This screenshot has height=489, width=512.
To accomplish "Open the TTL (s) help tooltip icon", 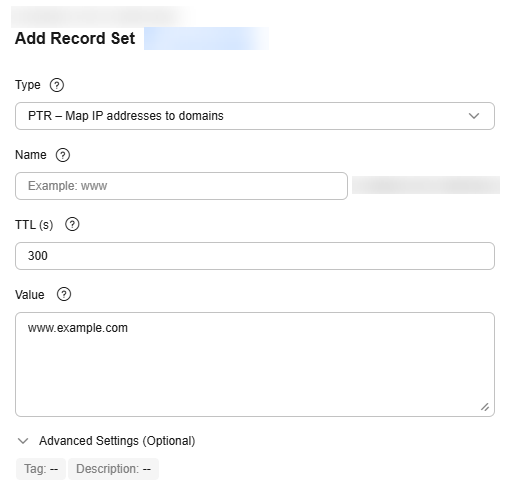I will 72,224.
